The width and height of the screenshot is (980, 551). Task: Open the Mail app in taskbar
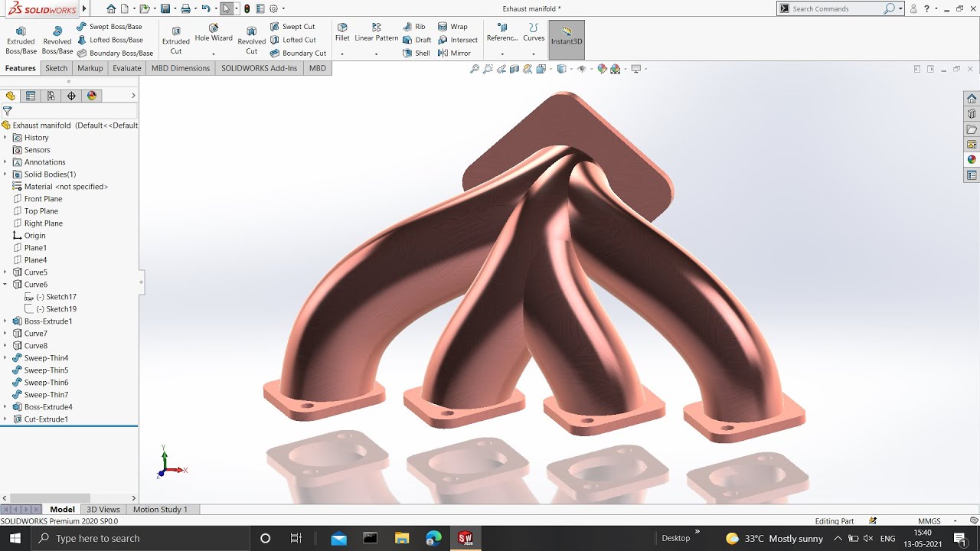(x=339, y=538)
